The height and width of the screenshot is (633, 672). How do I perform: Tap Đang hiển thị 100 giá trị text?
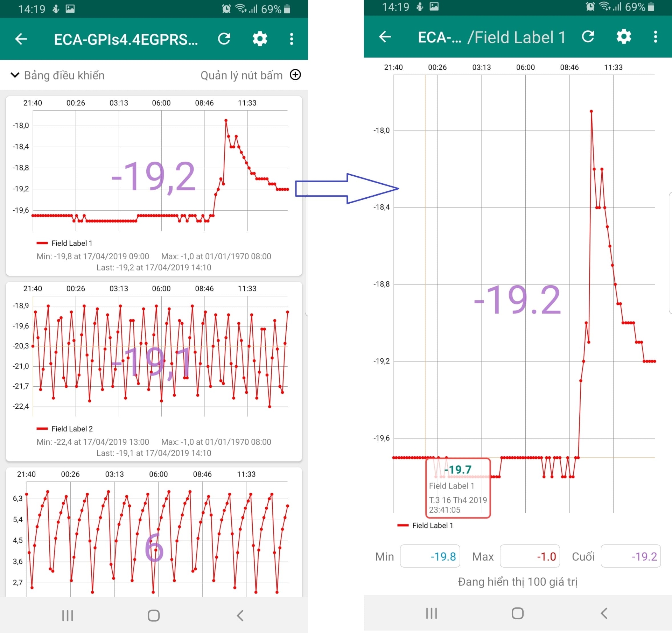pos(518,582)
